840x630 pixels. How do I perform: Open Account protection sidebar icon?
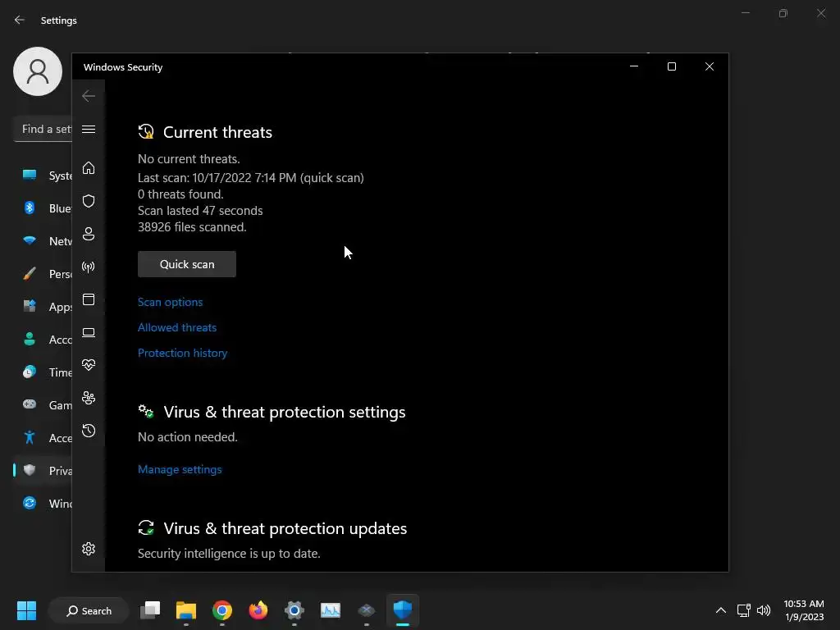[x=89, y=234]
